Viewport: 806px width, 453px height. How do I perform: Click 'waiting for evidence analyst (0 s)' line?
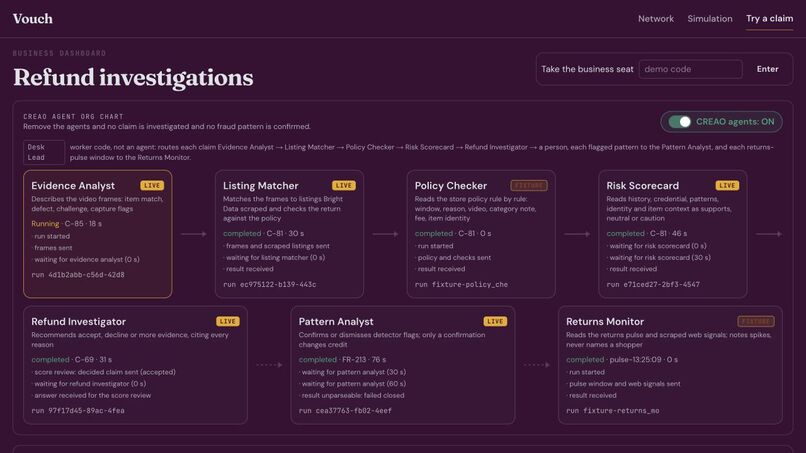85,260
